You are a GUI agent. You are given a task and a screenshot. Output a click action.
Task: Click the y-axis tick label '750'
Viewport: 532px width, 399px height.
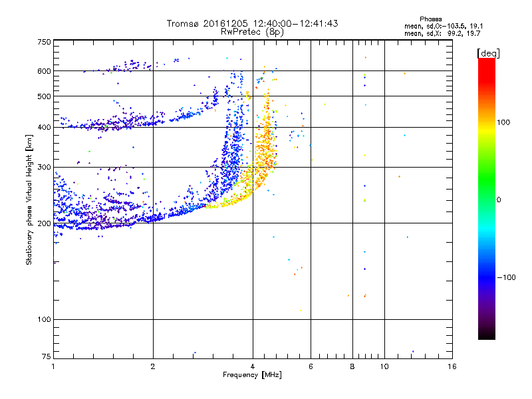click(44, 42)
